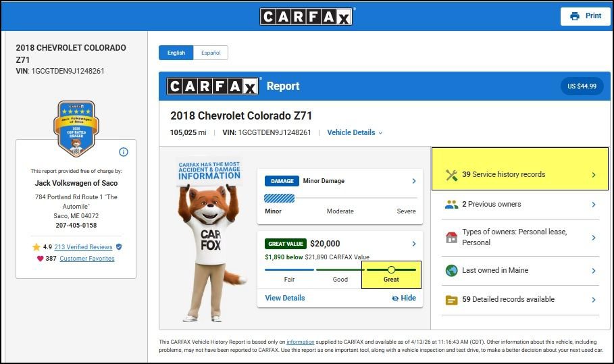The image size is (614, 364).
Task: Expand the Vehicle Details dropdown
Action: point(355,133)
